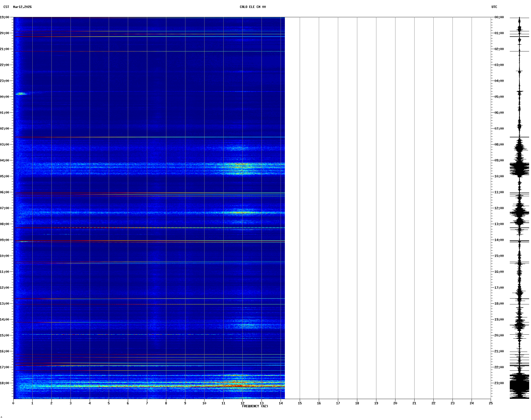This screenshot has width=531, height=420.
Task: Click the 00:00 CST midnight tick label
Action: tap(5, 97)
